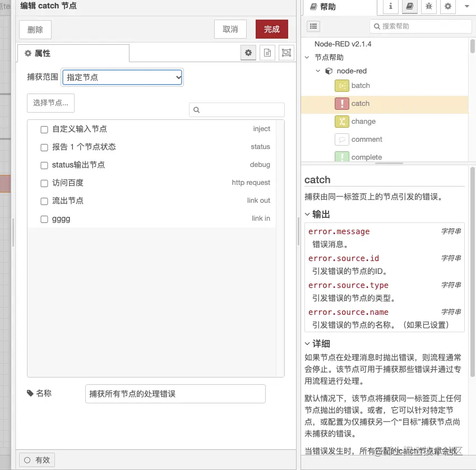The width and height of the screenshot is (476, 470).
Task: Collapse the 节点帮助 tree section
Action: [307, 57]
